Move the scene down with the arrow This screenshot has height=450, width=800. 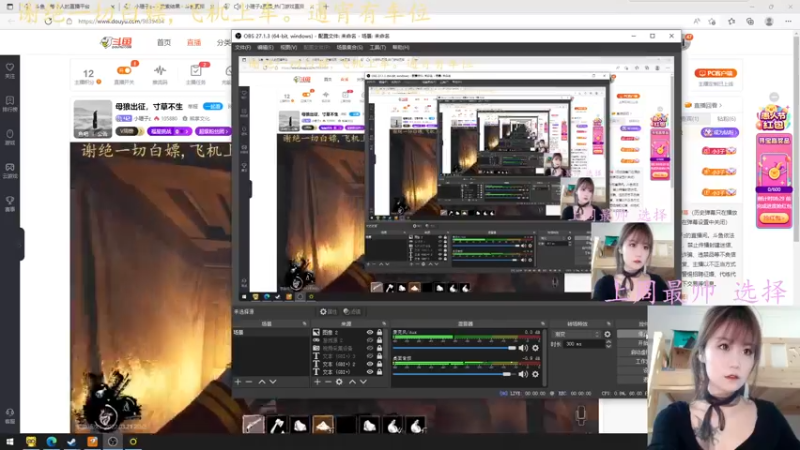click(x=273, y=382)
